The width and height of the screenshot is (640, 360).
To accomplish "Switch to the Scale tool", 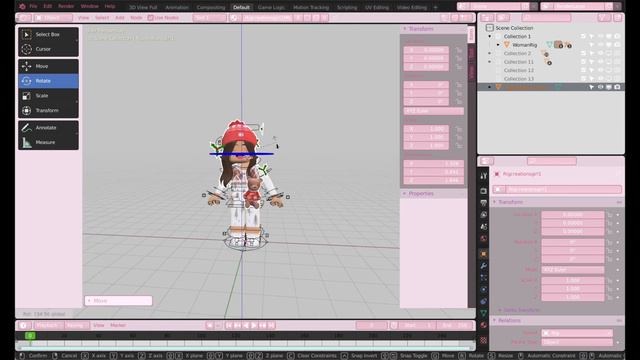I will click(x=48, y=96).
